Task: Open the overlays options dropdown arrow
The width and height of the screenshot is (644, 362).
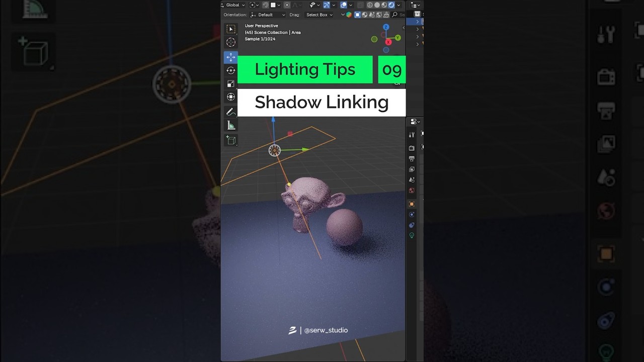Action: click(x=351, y=5)
